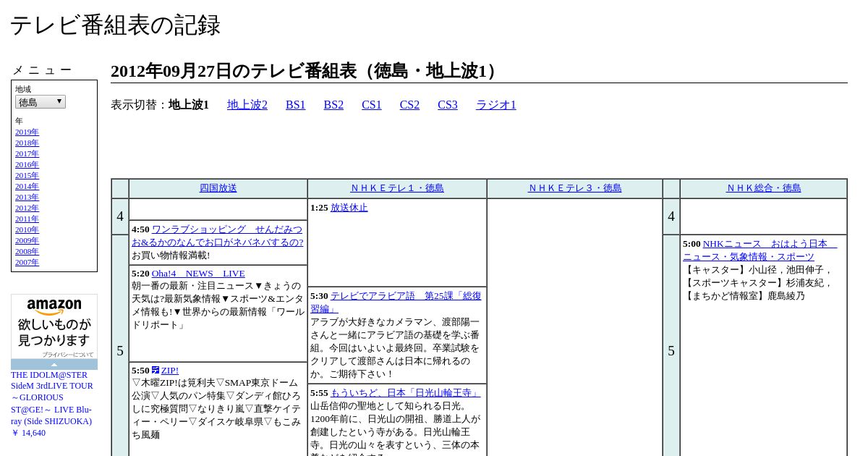Switch view to CS3
The image size is (868, 456).
pyautogui.click(x=448, y=105)
